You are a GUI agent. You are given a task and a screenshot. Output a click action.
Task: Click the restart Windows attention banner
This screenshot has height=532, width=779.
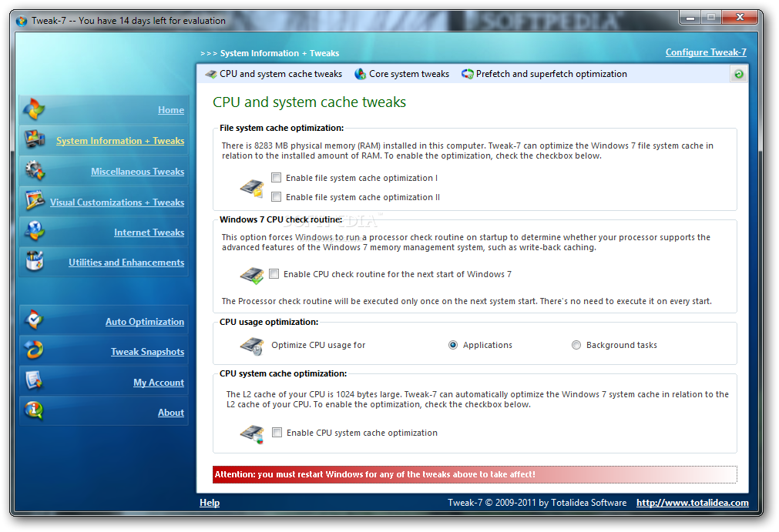coord(475,474)
